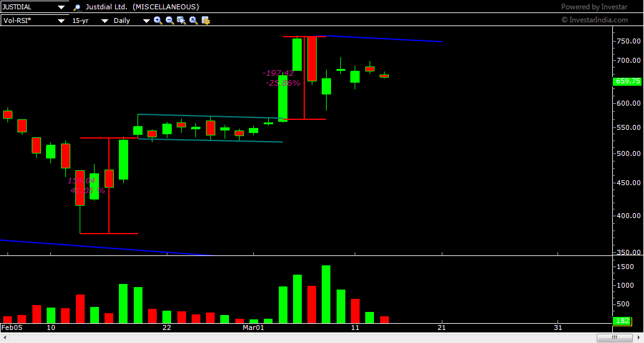Open the JUSTDIAL symbol dropdown
This screenshot has height=343, width=644.
point(61,7)
